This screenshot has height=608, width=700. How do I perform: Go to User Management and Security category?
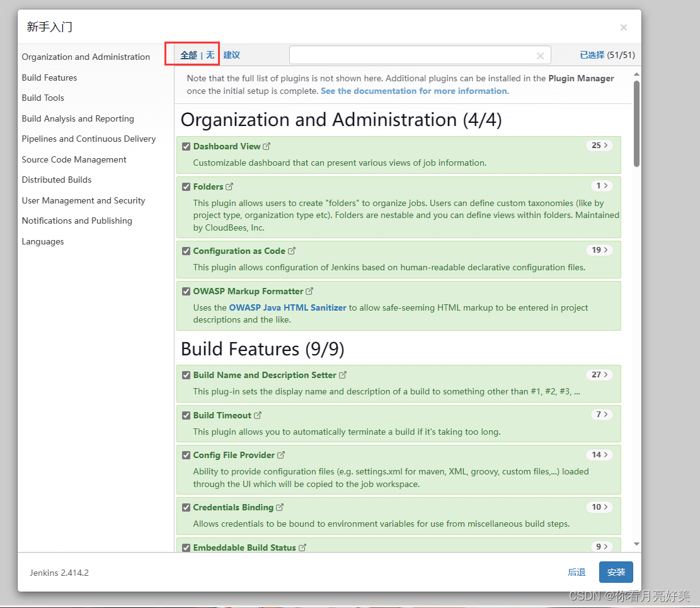[x=83, y=200]
